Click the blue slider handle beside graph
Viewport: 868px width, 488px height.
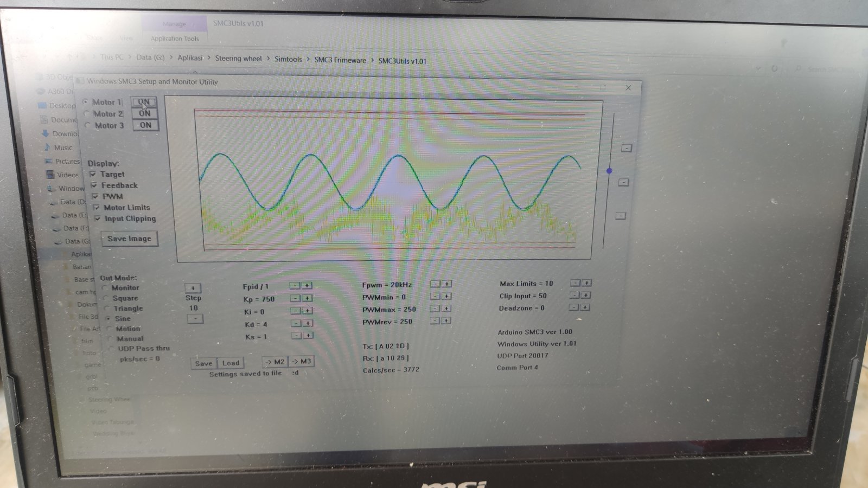[x=609, y=171]
